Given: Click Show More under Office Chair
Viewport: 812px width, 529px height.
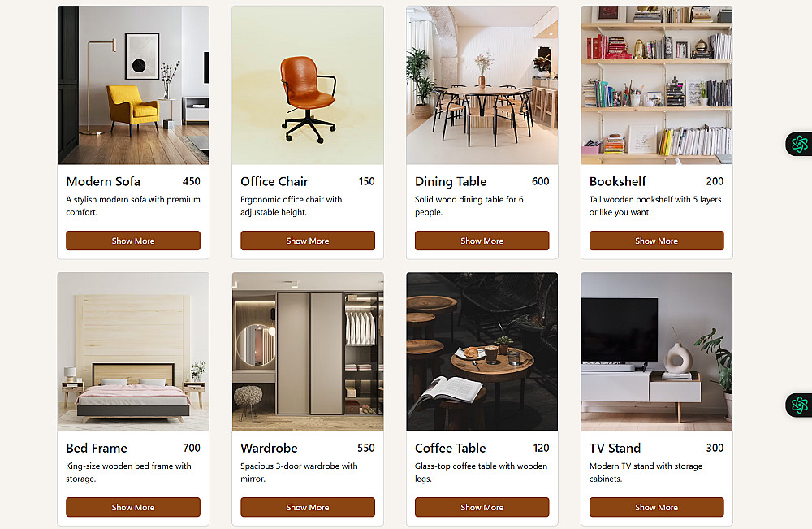Looking at the screenshot, I should click(308, 241).
